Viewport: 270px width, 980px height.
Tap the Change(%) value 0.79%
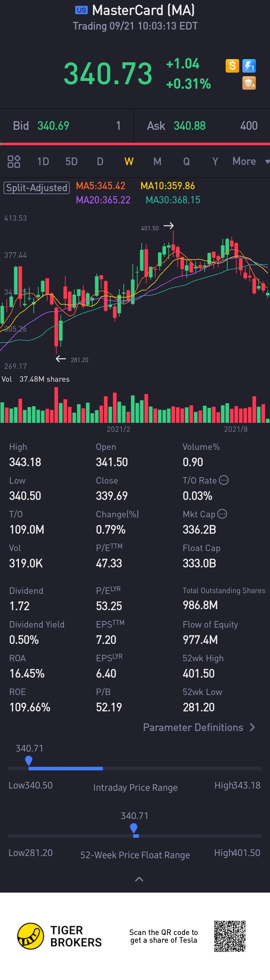[x=111, y=530]
